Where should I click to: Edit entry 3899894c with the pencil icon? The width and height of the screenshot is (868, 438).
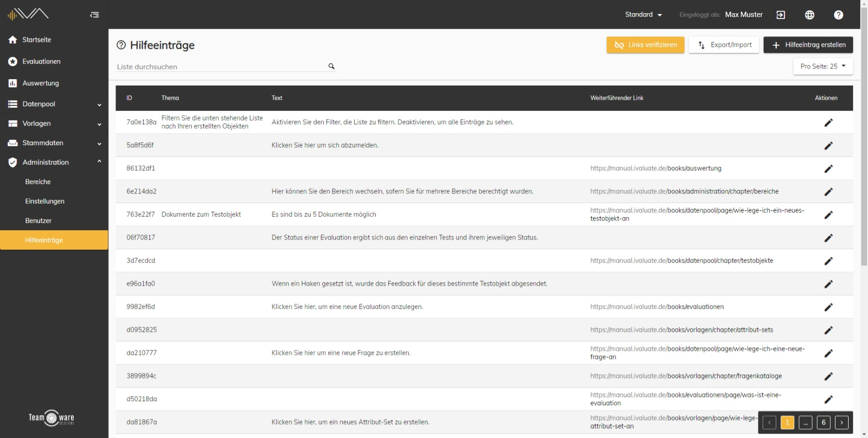(829, 376)
